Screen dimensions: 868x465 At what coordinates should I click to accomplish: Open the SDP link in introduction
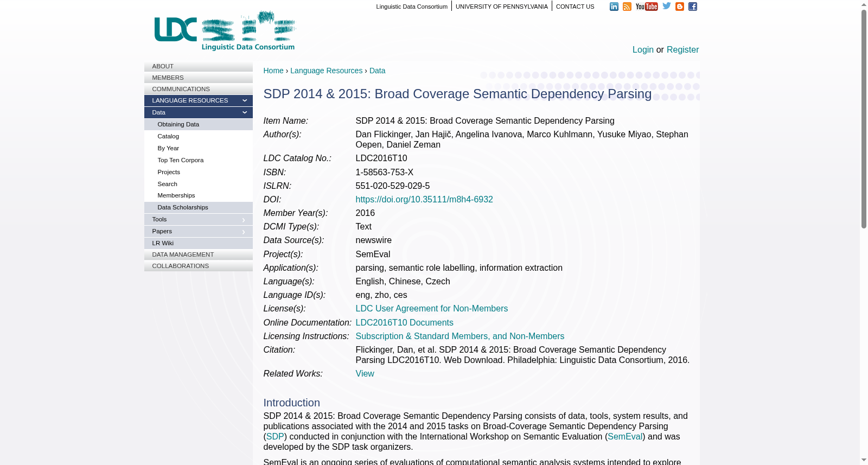tap(275, 437)
